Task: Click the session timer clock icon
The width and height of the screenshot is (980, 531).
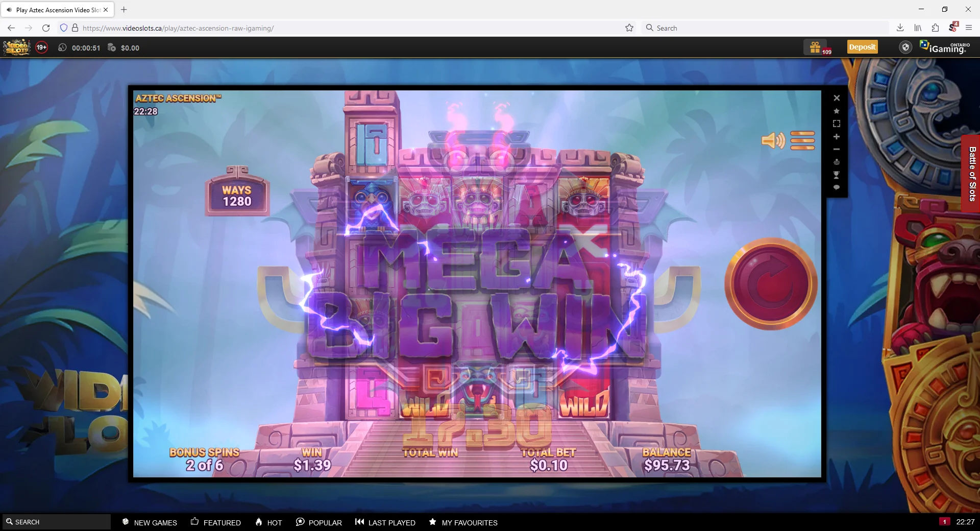Action: coord(63,47)
